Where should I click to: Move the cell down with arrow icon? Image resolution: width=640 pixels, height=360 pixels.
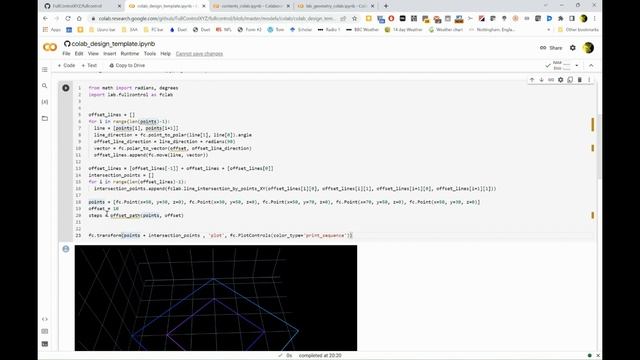(x=541, y=80)
